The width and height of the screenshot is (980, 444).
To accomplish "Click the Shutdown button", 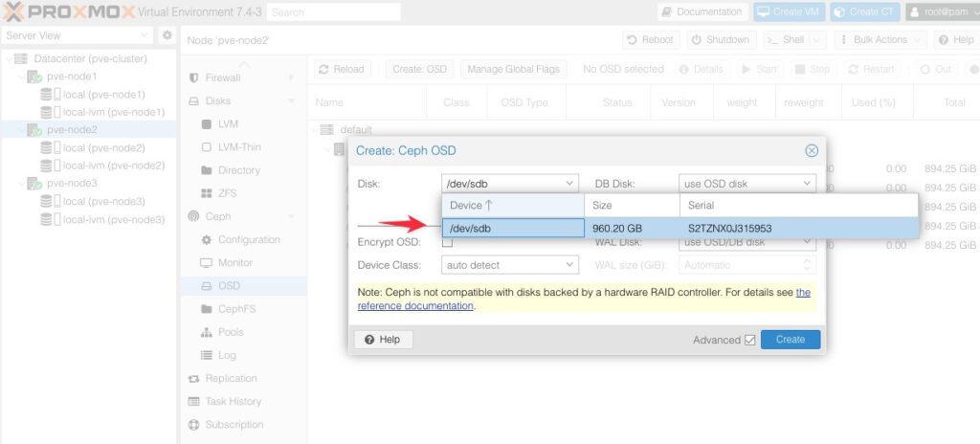I will point(721,39).
